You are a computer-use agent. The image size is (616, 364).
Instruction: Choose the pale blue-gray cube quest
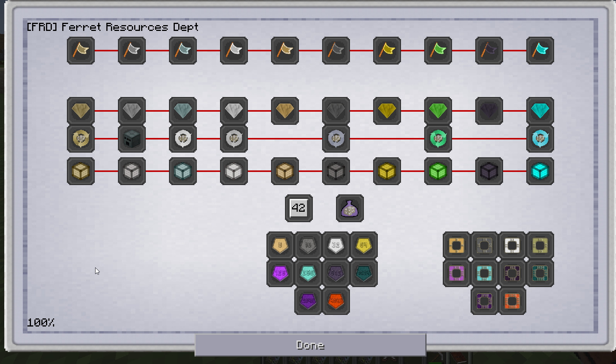183,171
